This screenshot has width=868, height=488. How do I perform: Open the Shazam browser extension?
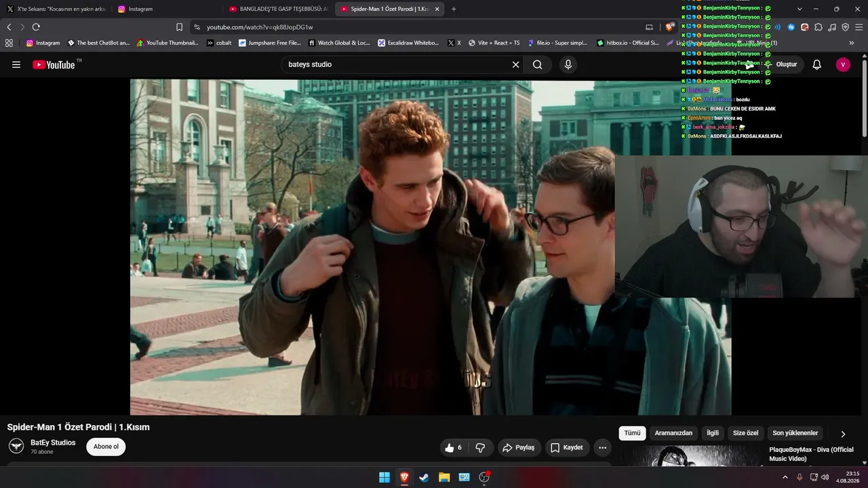791,27
